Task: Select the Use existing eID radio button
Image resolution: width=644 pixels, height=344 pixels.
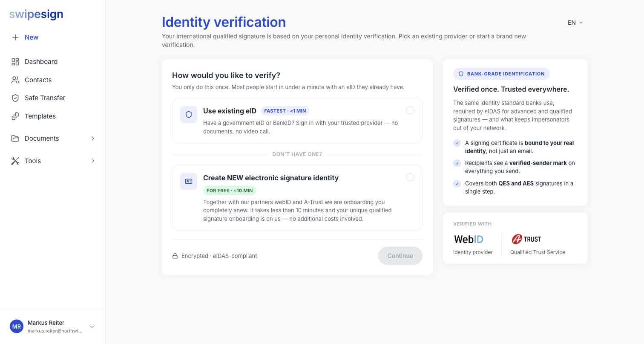Action: pyautogui.click(x=410, y=110)
